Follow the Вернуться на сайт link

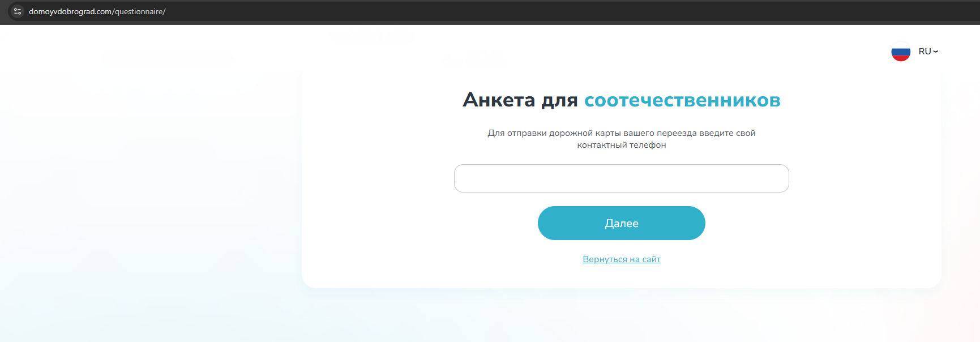click(x=622, y=259)
